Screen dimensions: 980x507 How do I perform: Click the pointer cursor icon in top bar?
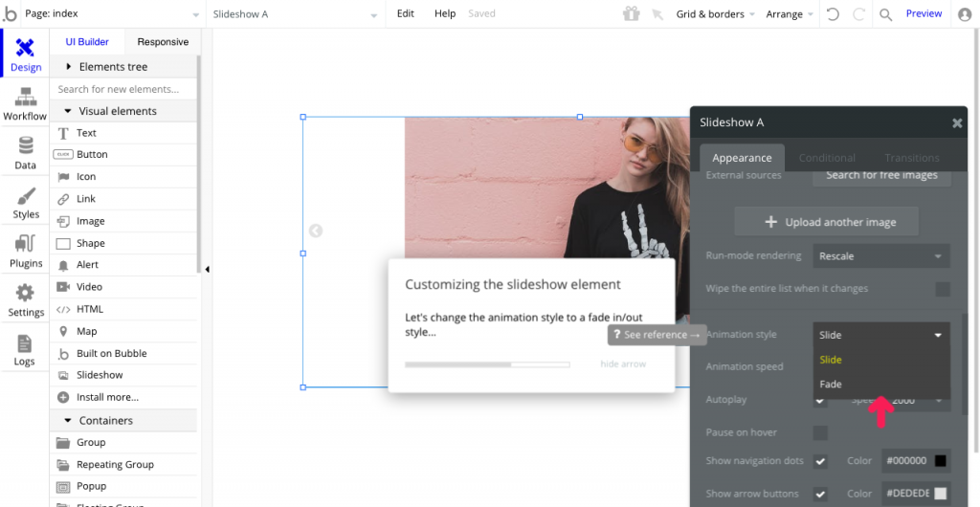[657, 13]
